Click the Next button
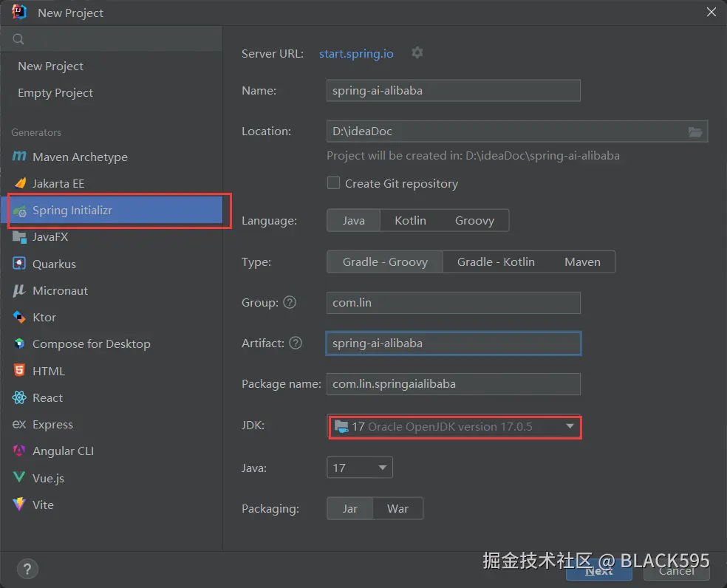727x588 pixels. pyautogui.click(x=599, y=571)
